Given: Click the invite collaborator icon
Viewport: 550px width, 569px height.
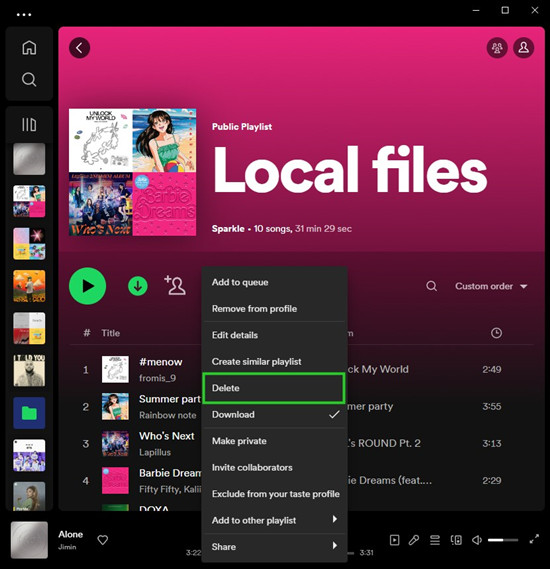Looking at the screenshot, I should click(175, 285).
